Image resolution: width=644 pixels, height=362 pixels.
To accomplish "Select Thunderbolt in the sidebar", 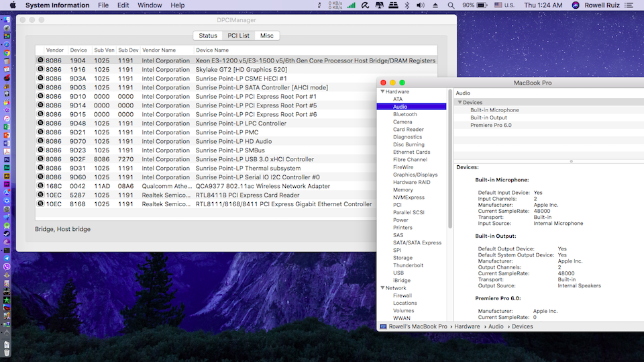I will coord(408,265).
